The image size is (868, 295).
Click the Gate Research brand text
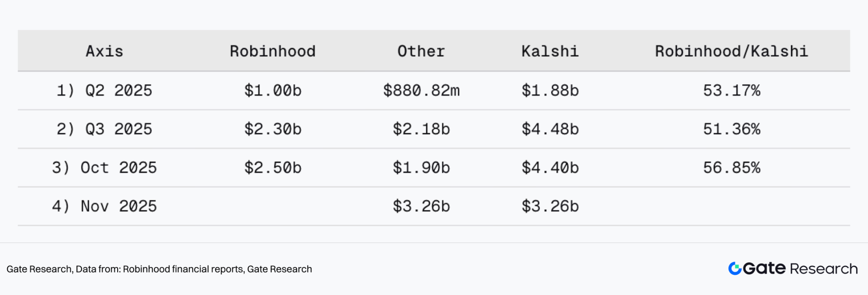point(800,268)
